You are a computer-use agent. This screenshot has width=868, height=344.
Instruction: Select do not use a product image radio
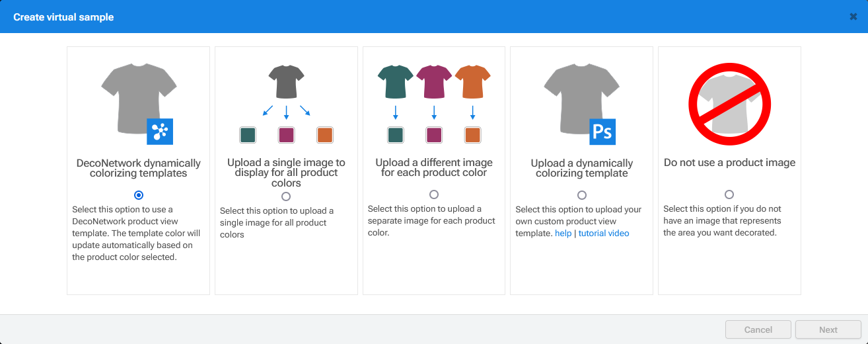[x=729, y=194]
